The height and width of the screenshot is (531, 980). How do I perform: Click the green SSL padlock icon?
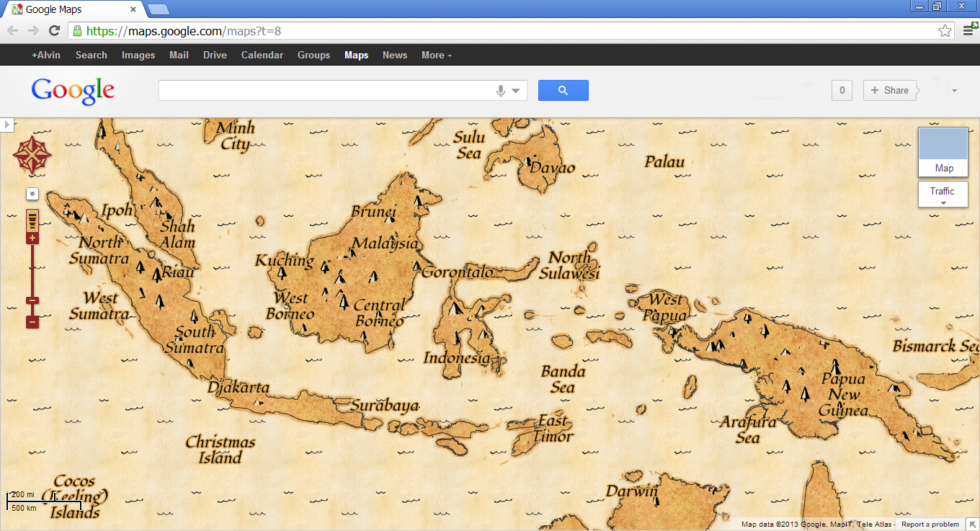click(x=77, y=31)
